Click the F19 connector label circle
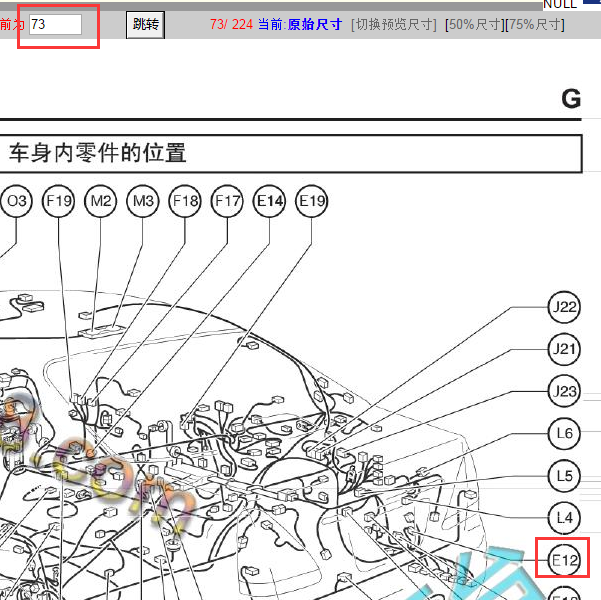Image resolution: width=601 pixels, height=600 pixels. 58,201
